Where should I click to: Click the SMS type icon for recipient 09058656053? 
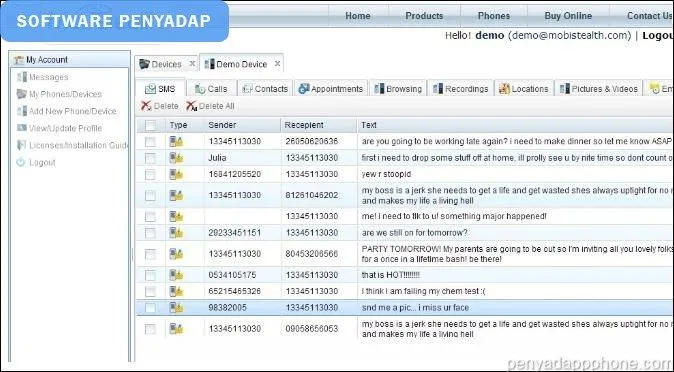176,329
